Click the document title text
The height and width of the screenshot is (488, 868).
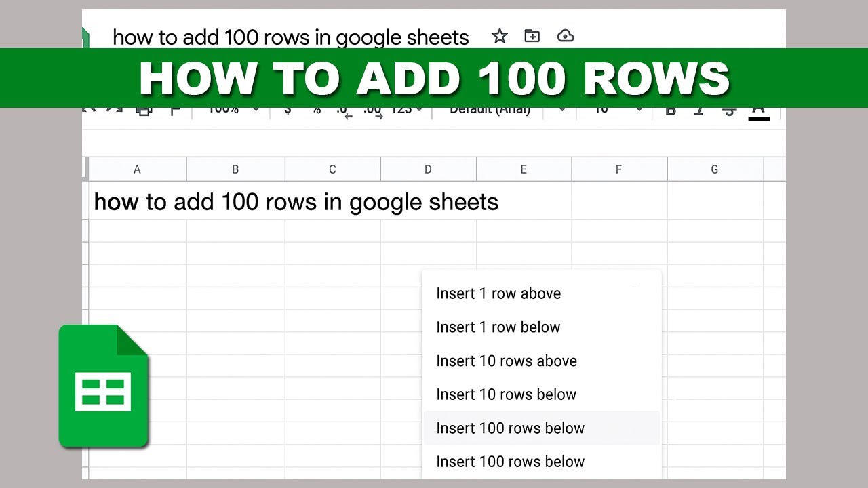coord(291,37)
